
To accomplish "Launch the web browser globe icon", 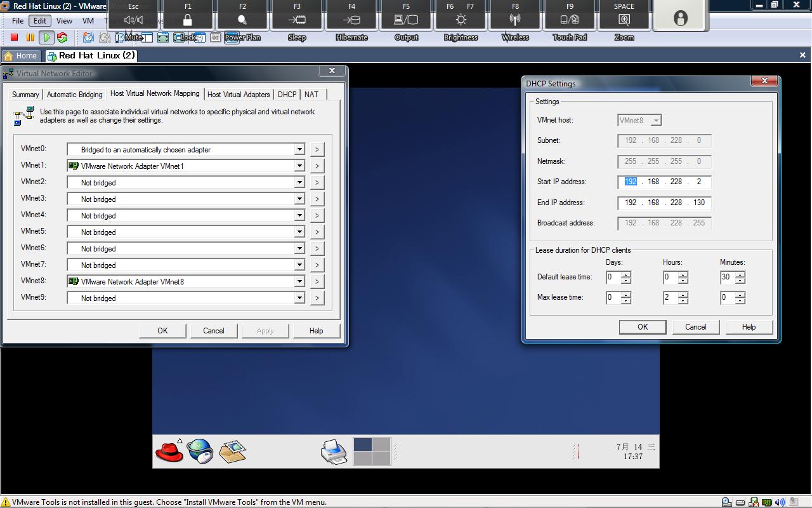I will click(x=200, y=451).
